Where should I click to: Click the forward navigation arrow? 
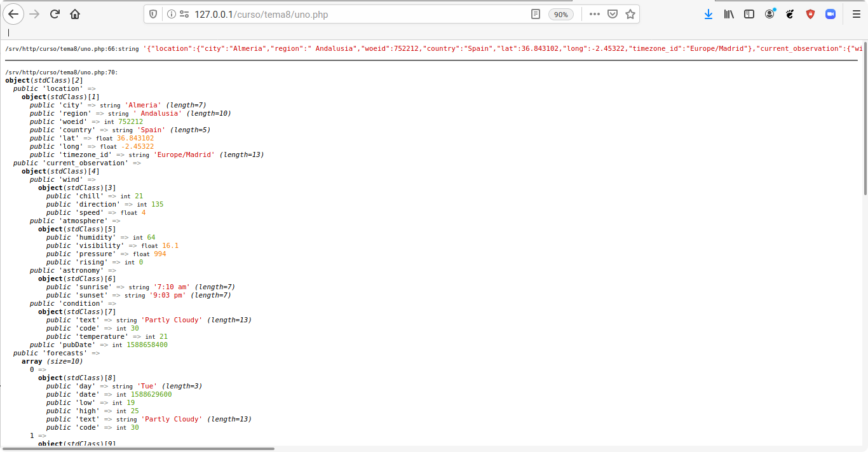click(x=34, y=14)
